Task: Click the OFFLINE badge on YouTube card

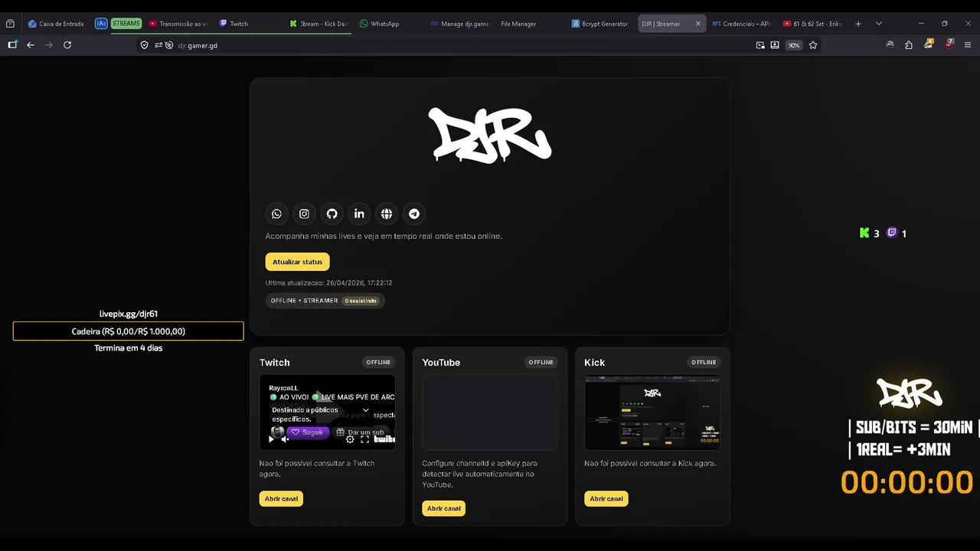Action: (x=541, y=362)
